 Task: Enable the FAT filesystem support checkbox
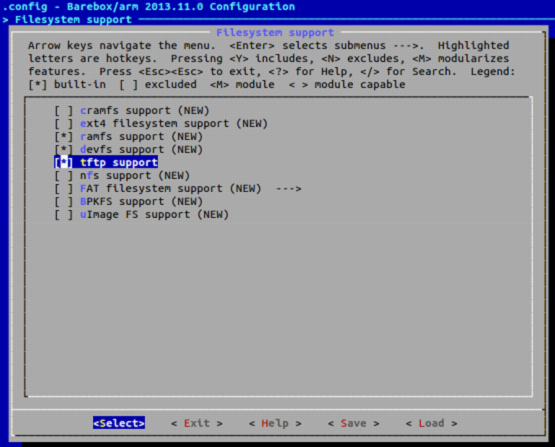[x=64, y=189]
